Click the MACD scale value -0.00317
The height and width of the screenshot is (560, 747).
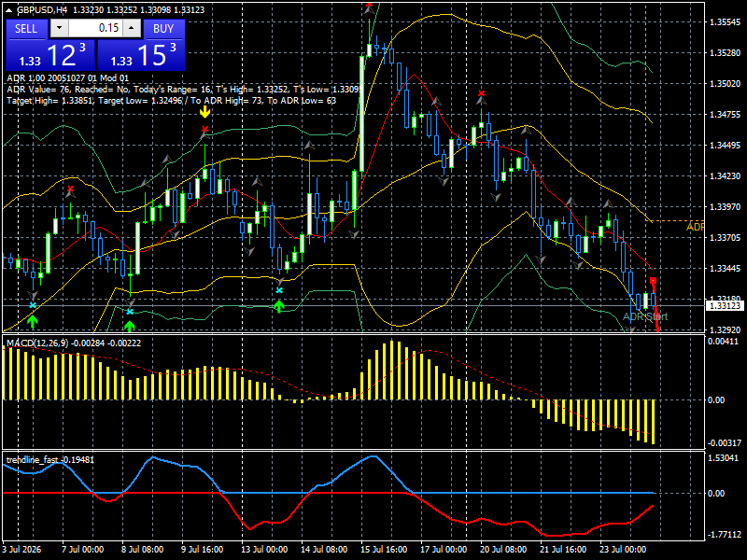pos(725,442)
